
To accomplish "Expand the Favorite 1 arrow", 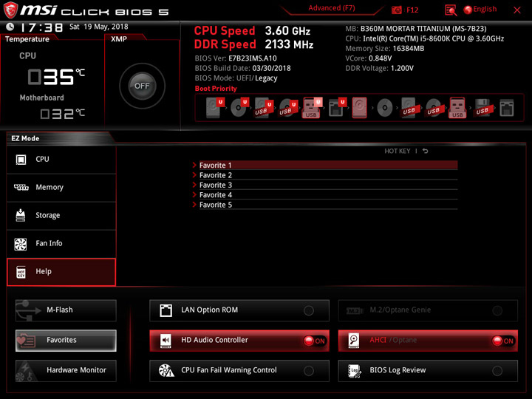I will click(x=194, y=166).
